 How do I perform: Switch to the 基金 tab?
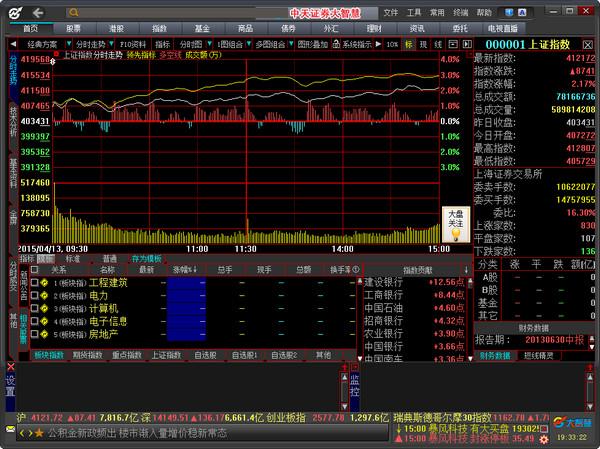(202, 28)
